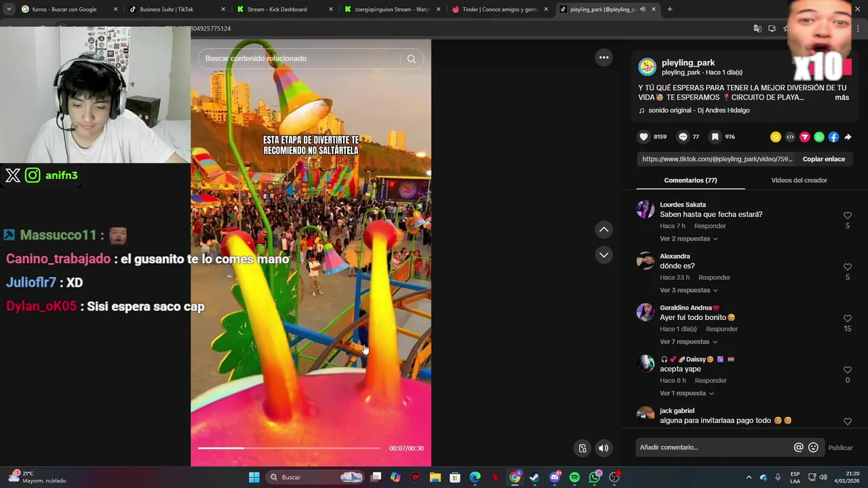The width and height of the screenshot is (868, 488).
Task: Expand 'Ver 2 respuestas' under Lourdes Sakata
Action: pos(688,239)
